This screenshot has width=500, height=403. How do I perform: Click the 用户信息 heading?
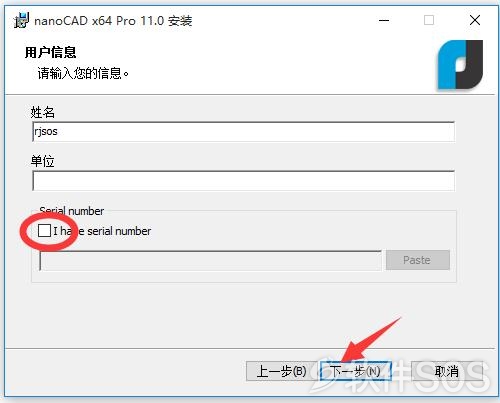pyautogui.click(x=50, y=52)
